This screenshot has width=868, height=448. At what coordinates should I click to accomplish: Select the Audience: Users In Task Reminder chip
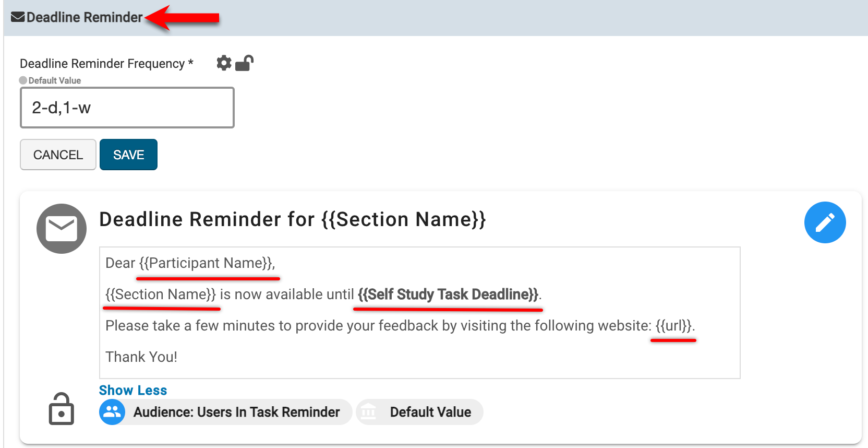[236, 412]
